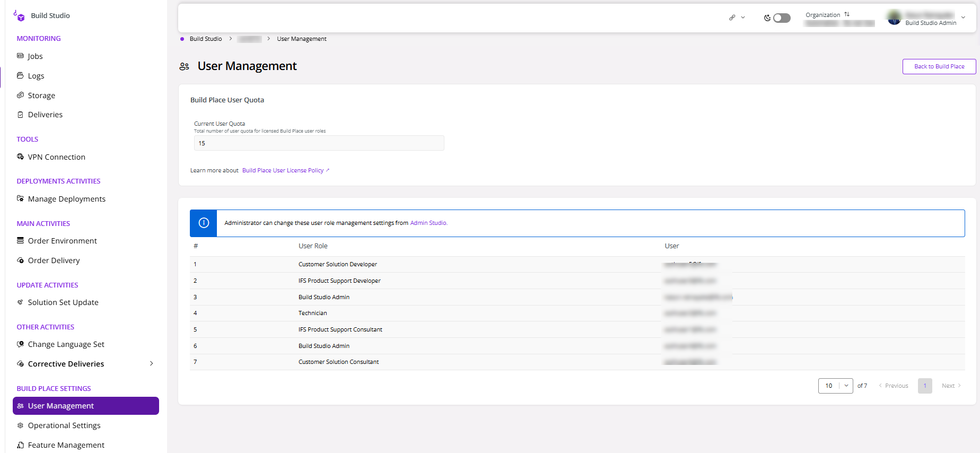This screenshot has width=980, height=453.
Task: Open the rows per page dropdown
Action: click(x=835, y=386)
